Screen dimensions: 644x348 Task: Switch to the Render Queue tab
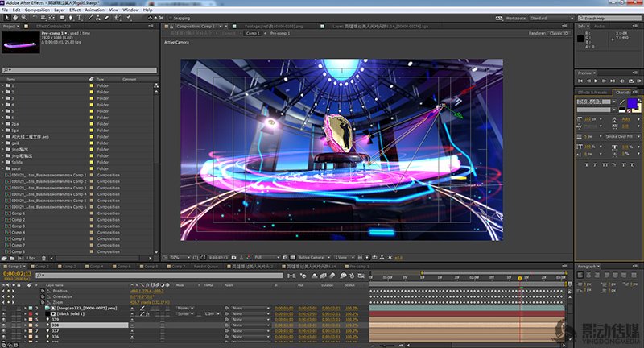point(208,265)
